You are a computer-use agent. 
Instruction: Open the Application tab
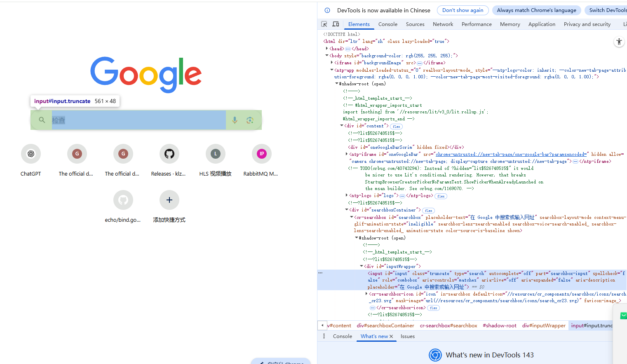pos(542,24)
